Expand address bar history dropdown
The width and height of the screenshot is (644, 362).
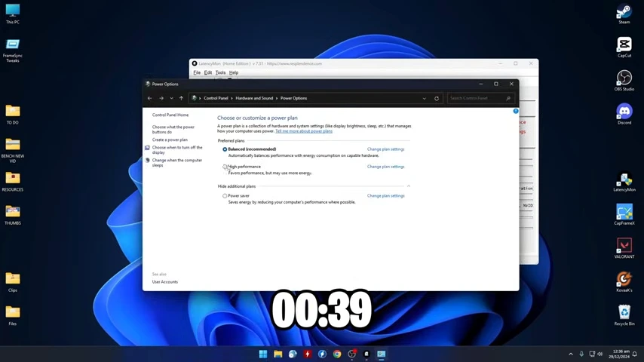424,99
